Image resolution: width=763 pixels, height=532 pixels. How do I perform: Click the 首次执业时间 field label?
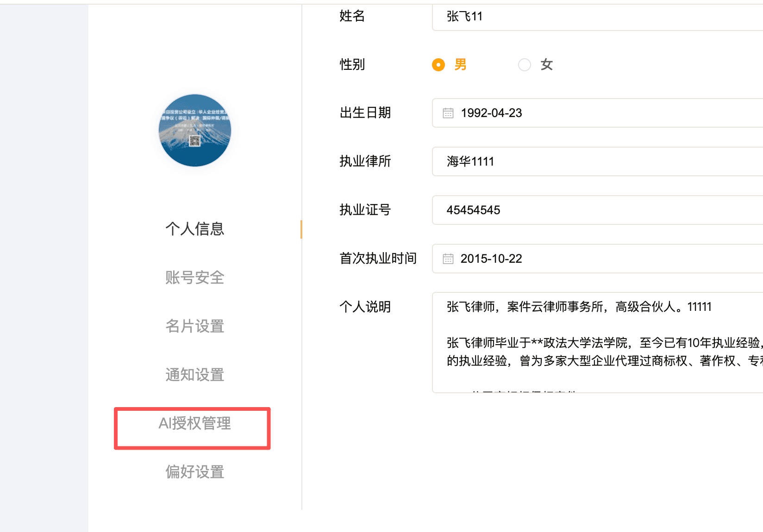[x=378, y=258]
